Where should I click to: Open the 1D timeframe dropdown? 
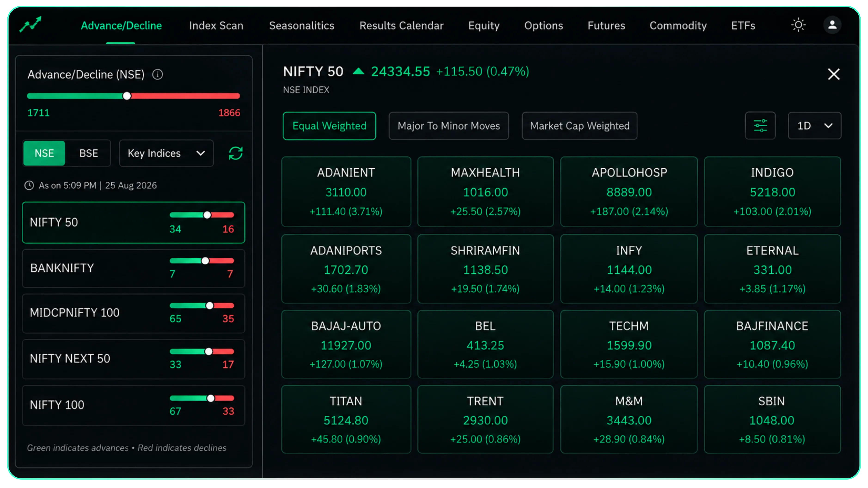814,126
